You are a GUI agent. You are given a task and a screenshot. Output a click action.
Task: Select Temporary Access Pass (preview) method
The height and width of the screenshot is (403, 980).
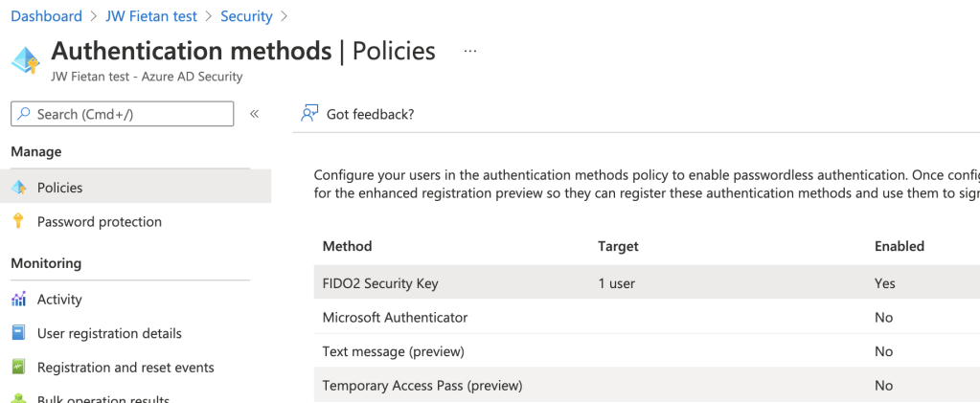pyautogui.click(x=422, y=386)
